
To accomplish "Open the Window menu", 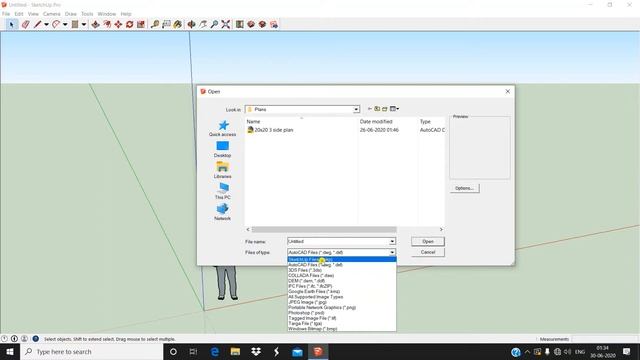I will [x=107, y=14].
